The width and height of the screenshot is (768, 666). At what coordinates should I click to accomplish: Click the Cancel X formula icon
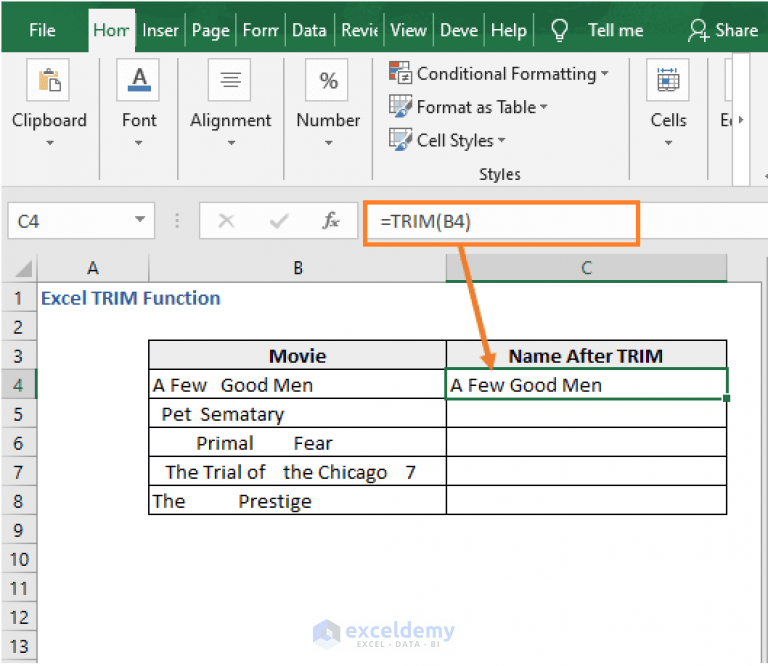pyautogui.click(x=226, y=221)
